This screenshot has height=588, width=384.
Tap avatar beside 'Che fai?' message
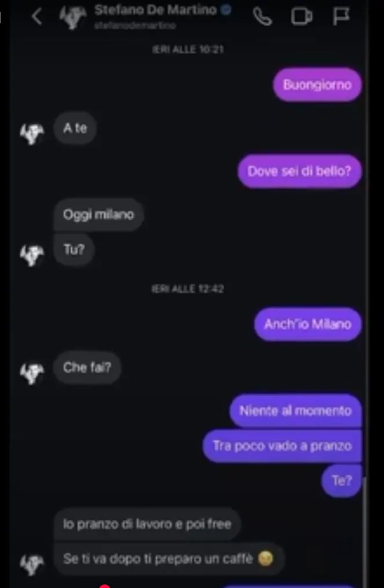coord(32,373)
